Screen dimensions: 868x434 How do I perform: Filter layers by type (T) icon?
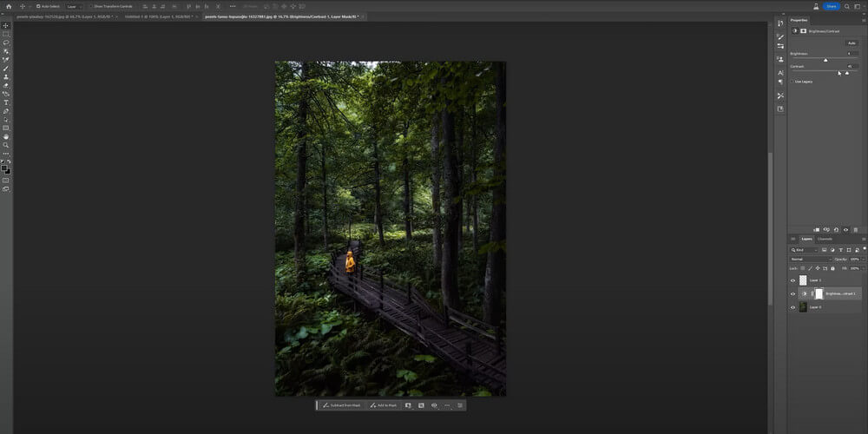pyautogui.click(x=841, y=250)
